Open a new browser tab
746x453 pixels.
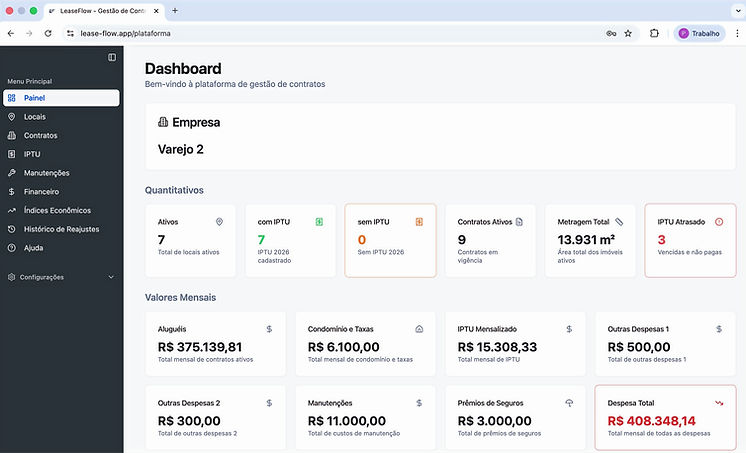pyautogui.click(x=175, y=10)
